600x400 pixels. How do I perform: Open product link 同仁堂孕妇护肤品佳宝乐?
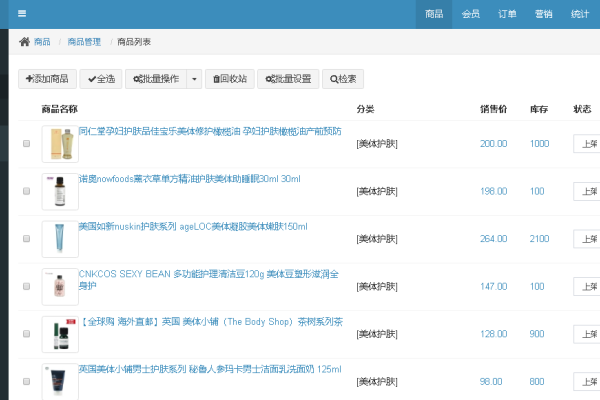210,131
